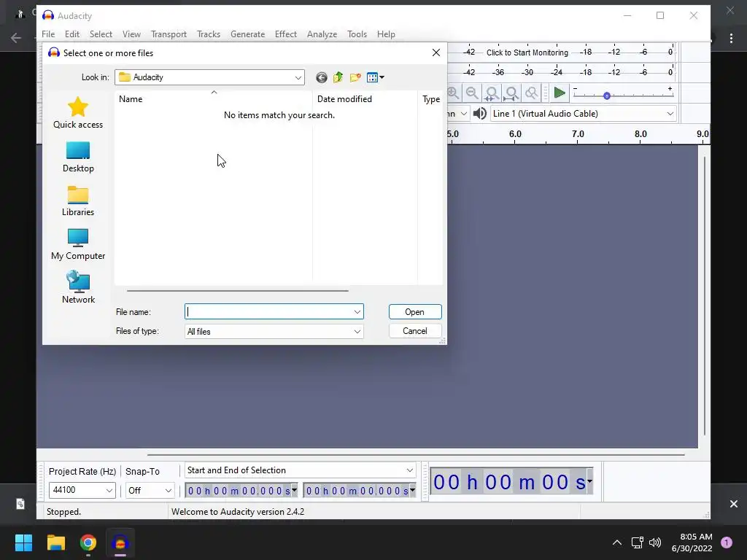Sort files by Type column
The image size is (747, 560).
pyautogui.click(x=430, y=99)
